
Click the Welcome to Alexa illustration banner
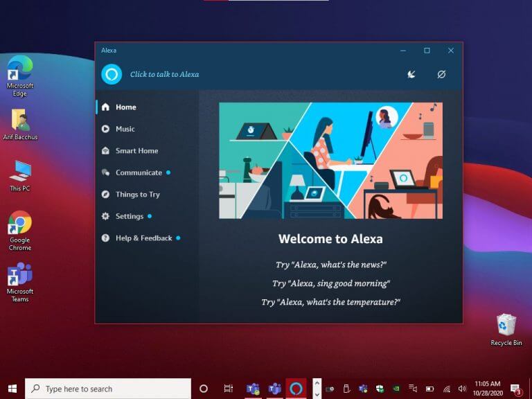point(331,161)
